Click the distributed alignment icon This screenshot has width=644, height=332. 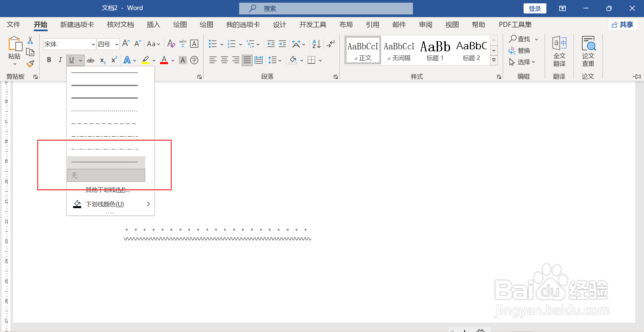tap(259, 60)
